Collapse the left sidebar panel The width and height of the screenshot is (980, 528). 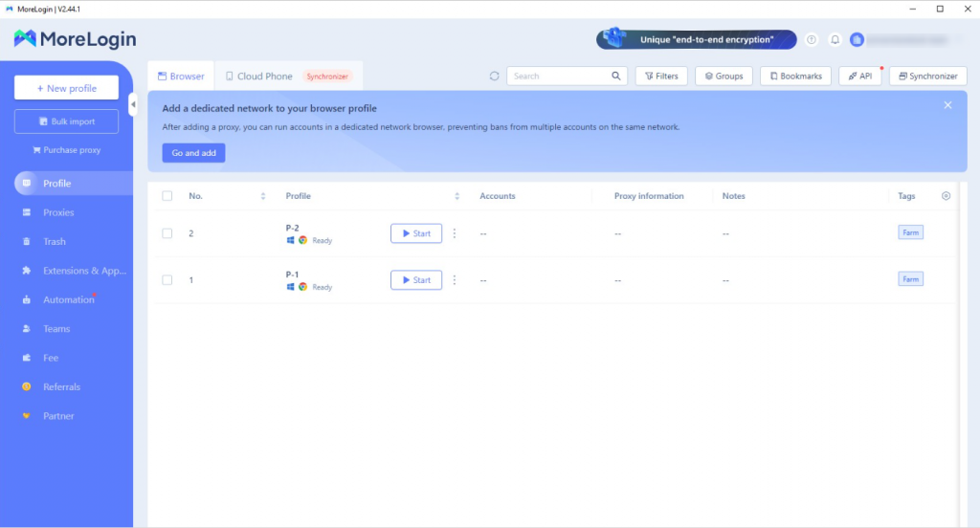click(x=133, y=104)
